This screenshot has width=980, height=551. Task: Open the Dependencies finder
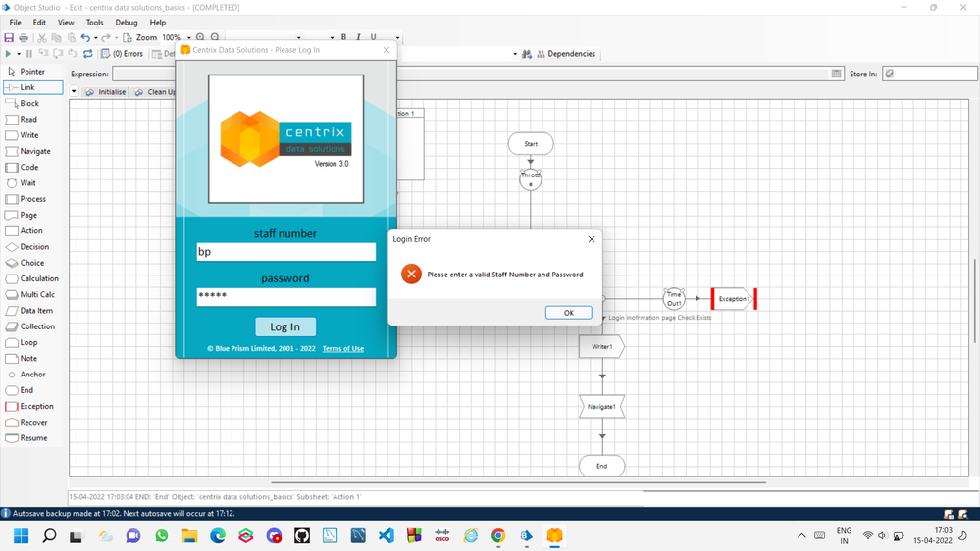(x=566, y=54)
